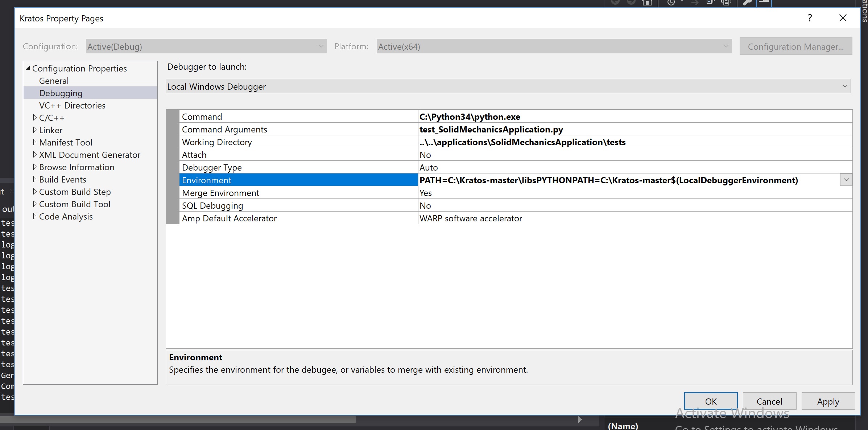
Task: Click the help question mark in the dialog title bar
Action: click(810, 18)
